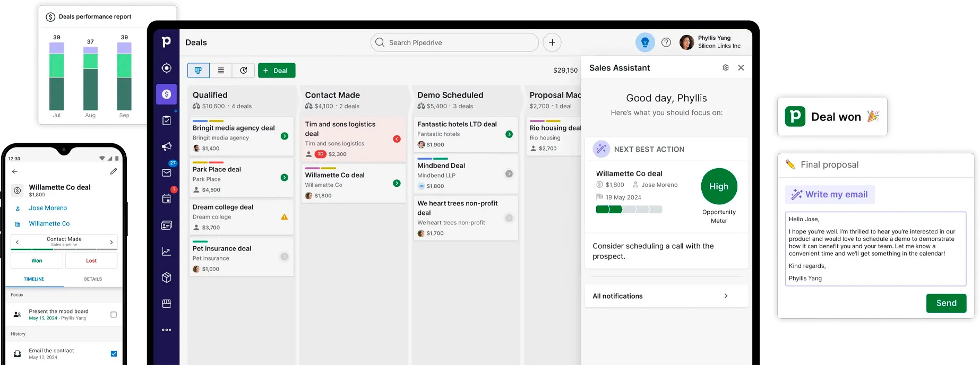Open Campaigns megaphone icon in sidebar

click(x=166, y=146)
